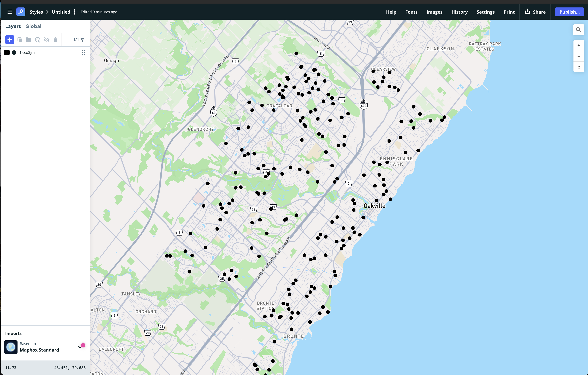Click the add new layer plus button

click(10, 40)
